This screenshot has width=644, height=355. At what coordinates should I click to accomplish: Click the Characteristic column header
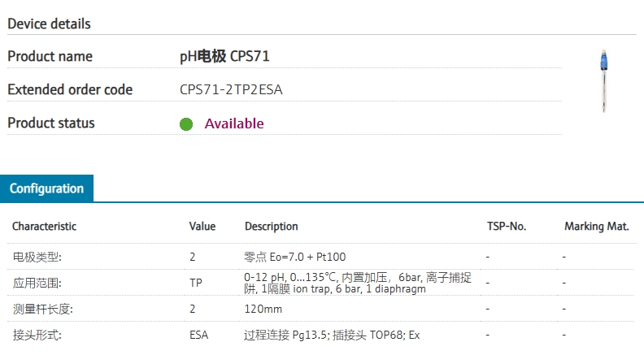click(x=44, y=227)
